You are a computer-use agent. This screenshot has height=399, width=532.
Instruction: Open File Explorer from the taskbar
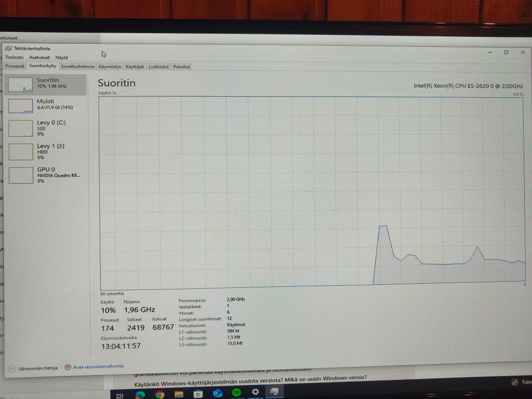179,394
